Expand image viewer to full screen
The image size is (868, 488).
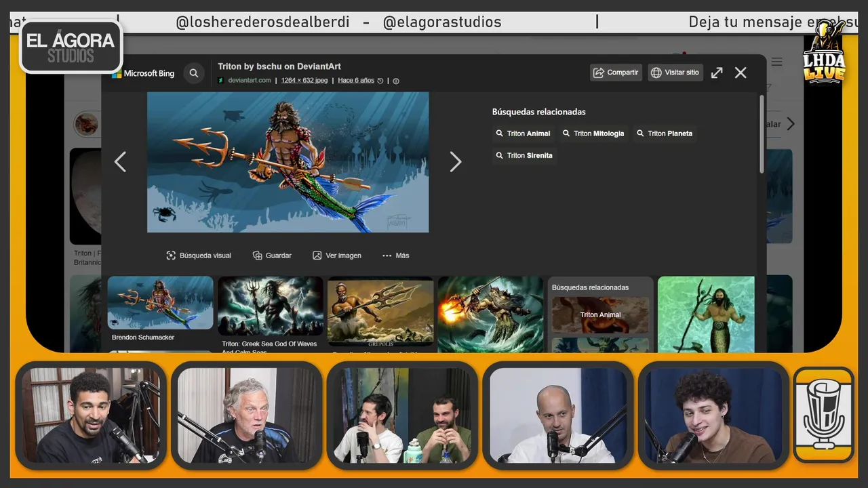[x=717, y=73]
